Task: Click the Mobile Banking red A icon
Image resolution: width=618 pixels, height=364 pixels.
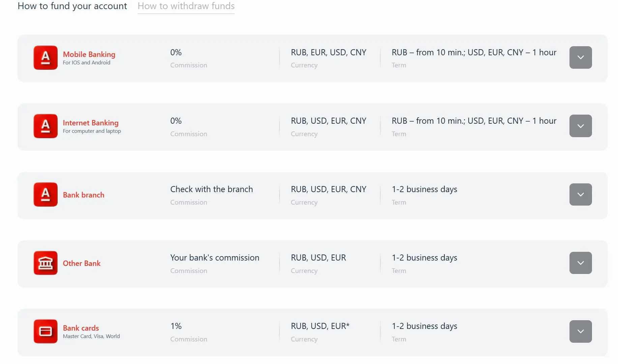Action: 46,58
